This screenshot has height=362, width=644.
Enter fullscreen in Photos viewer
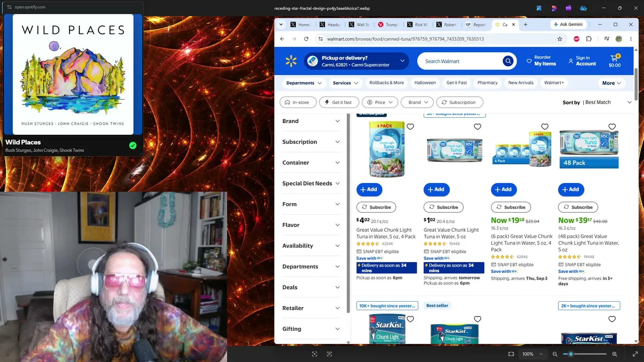click(x=635, y=354)
